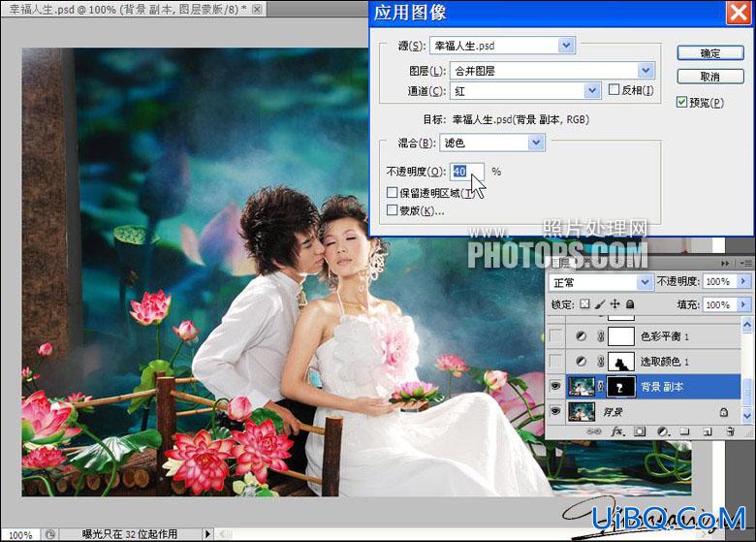Click mask link icon on 背景 副本 layer
Screen dimensions: 756x542
[x=601, y=386]
